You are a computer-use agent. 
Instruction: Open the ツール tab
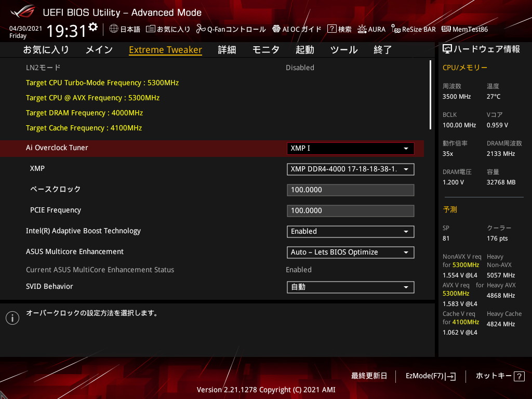tap(344, 50)
